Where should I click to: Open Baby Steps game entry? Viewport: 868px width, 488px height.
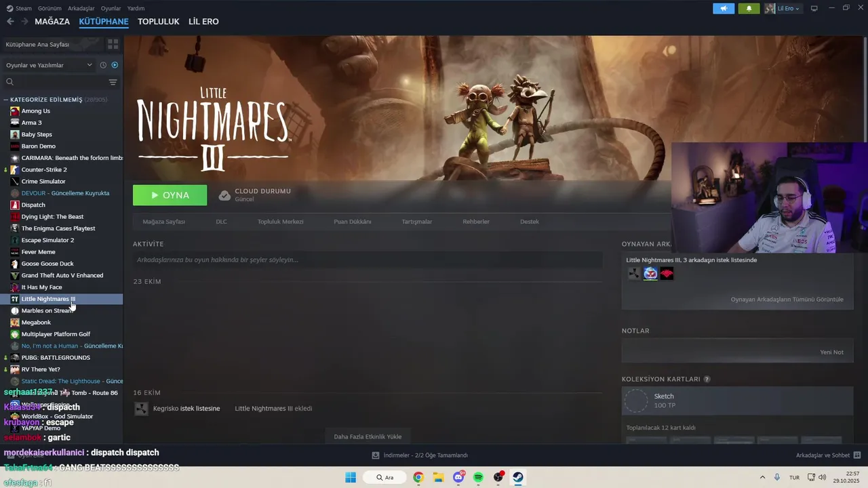(x=37, y=134)
